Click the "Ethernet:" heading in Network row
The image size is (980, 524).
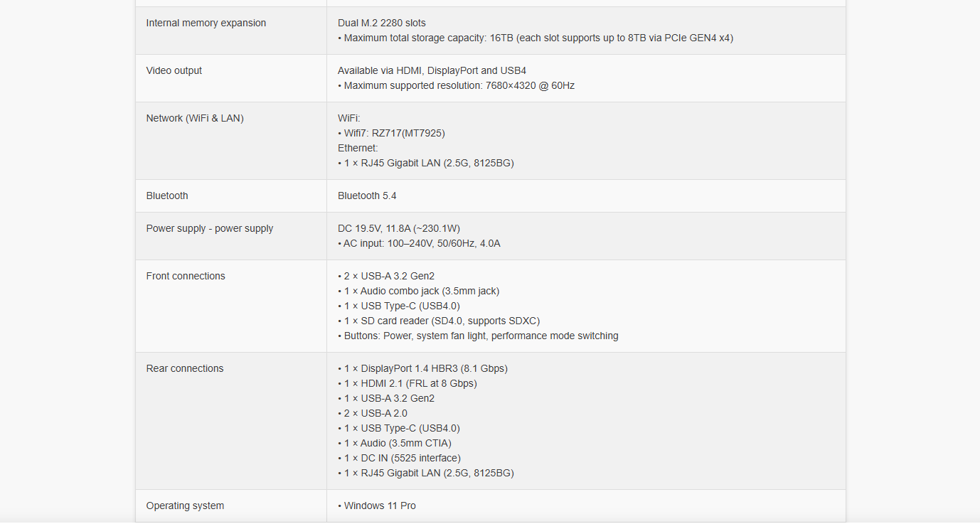[358, 148]
